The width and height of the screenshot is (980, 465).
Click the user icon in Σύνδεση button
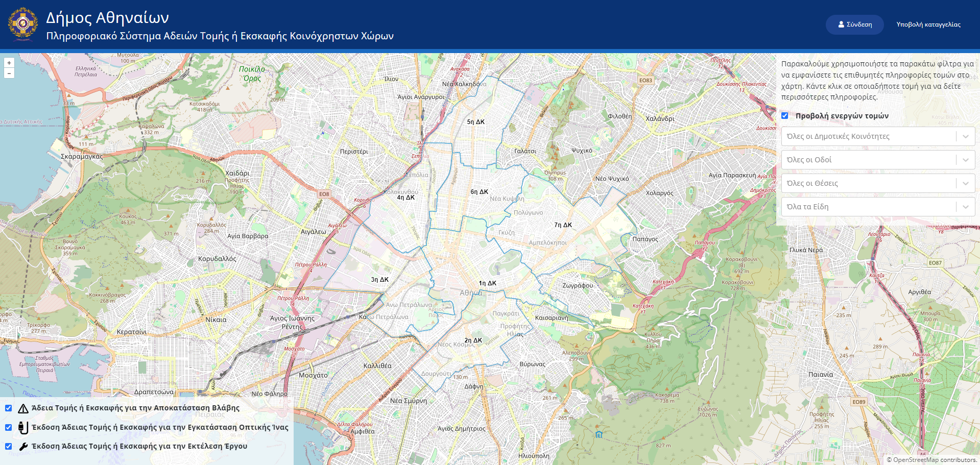[x=841, y=25]
